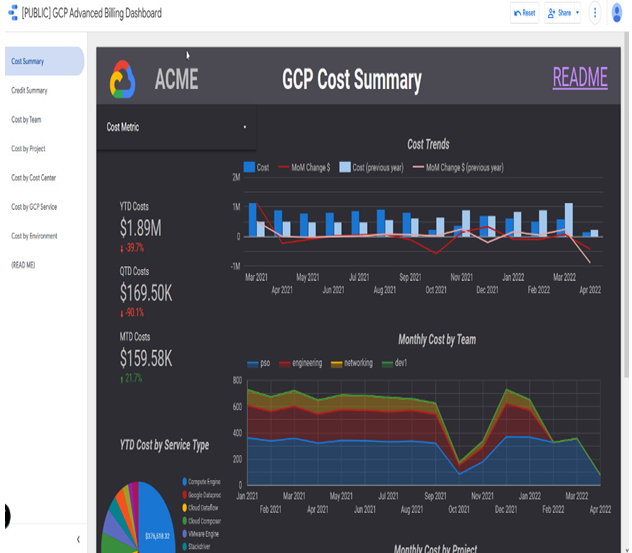
Task: Click the user account avatar
Action: pos(616,13)
